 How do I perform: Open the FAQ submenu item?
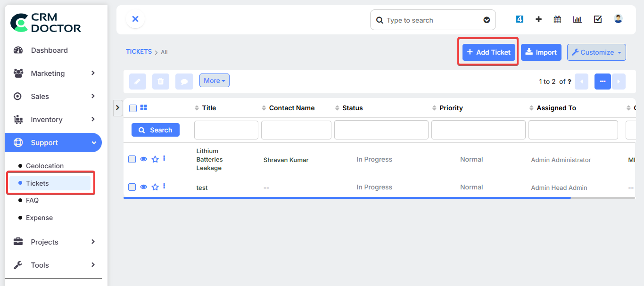(x=32, y=200)
